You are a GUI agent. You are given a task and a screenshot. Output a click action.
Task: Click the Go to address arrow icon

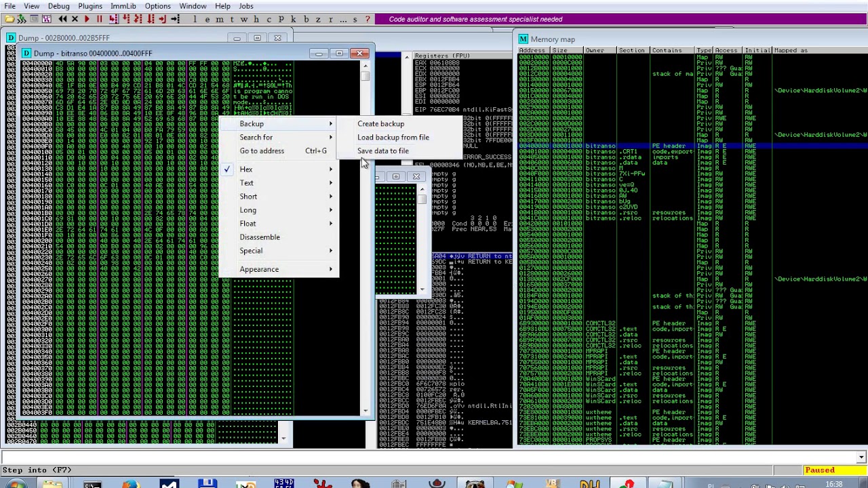tap(175, 19)
